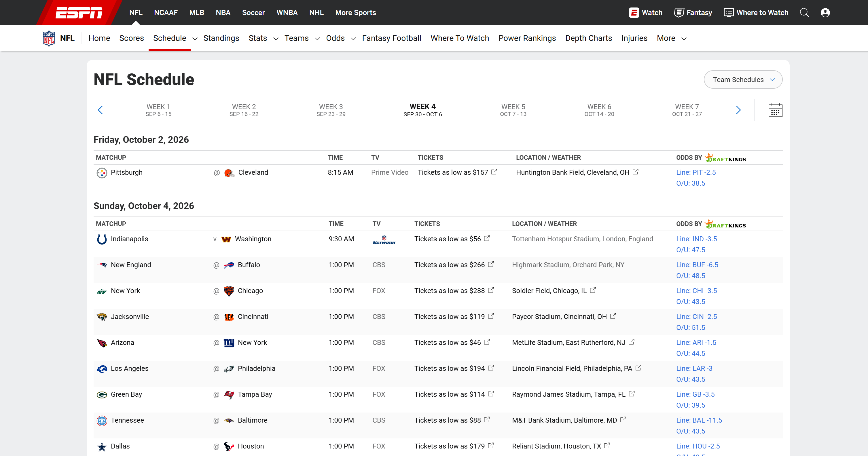Click the Green Bay Packers logo
This screenshot has height=456, width=868.
click(102, 395)
